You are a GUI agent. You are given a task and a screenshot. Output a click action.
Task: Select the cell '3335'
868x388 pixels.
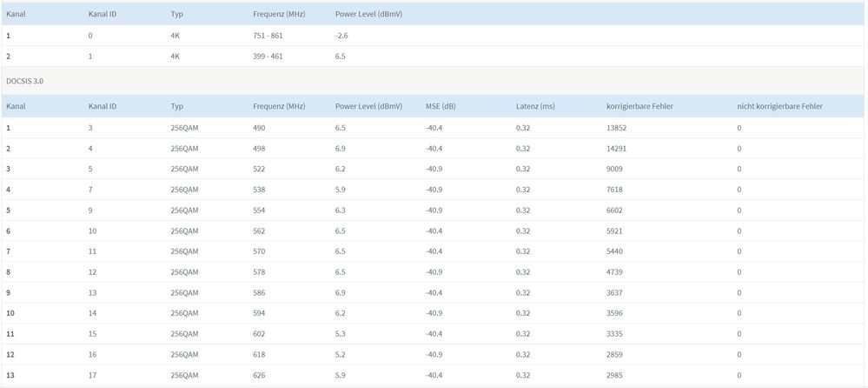click(x=614, y=334)
